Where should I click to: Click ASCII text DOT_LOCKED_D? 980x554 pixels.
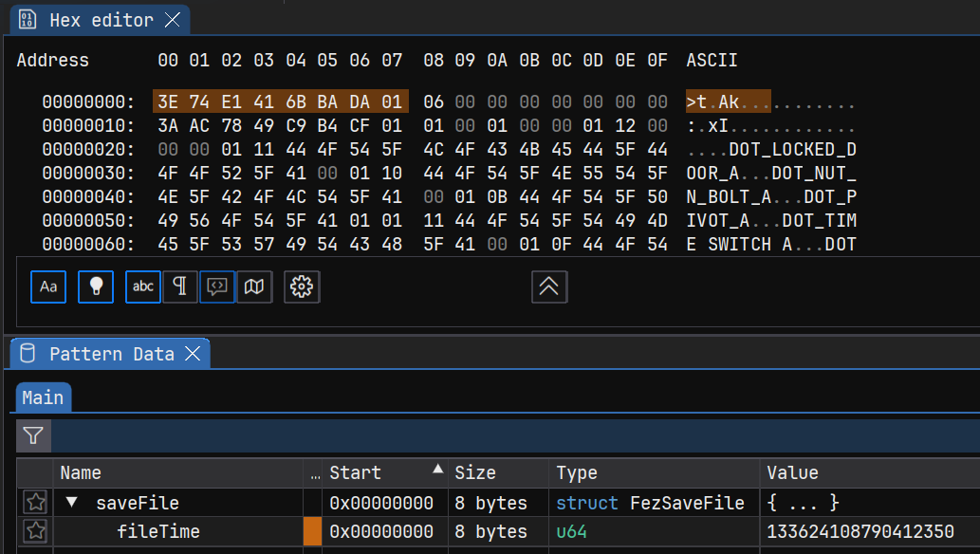coord(792,150)
